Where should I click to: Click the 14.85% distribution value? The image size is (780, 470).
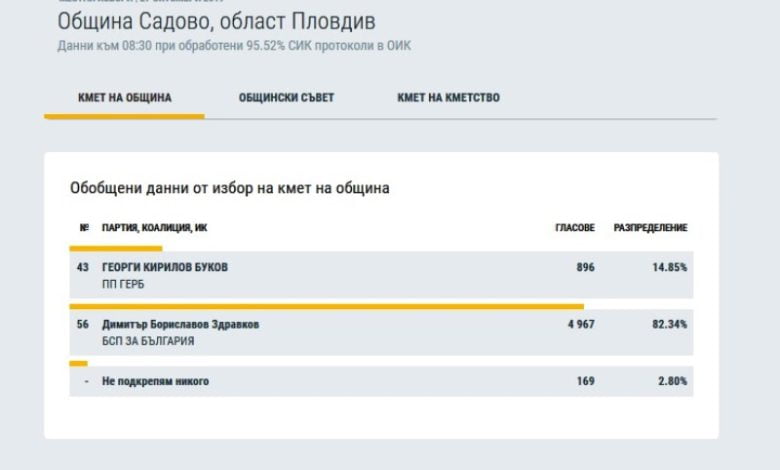click(x=670, y=267)
